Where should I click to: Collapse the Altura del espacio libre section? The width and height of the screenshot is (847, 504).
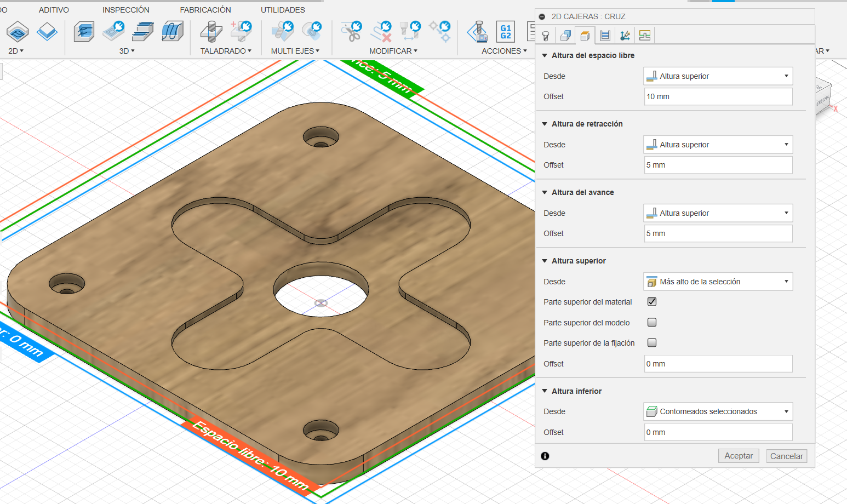545,55
